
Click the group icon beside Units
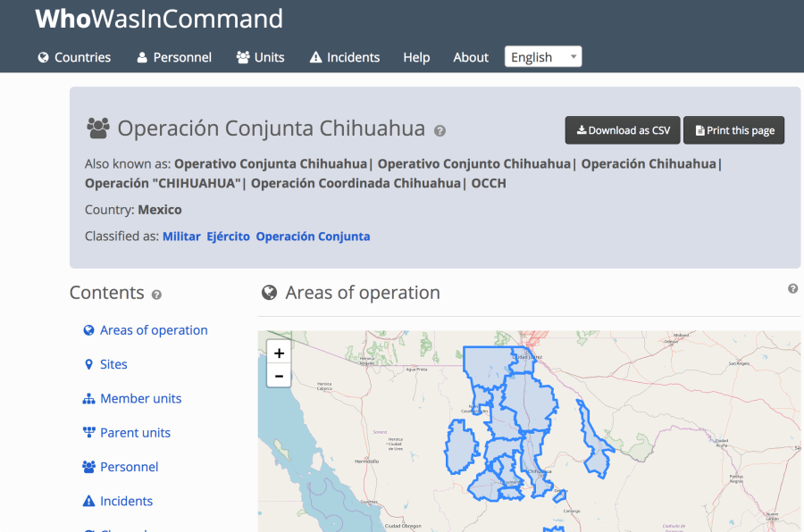[x=243, y=57]
